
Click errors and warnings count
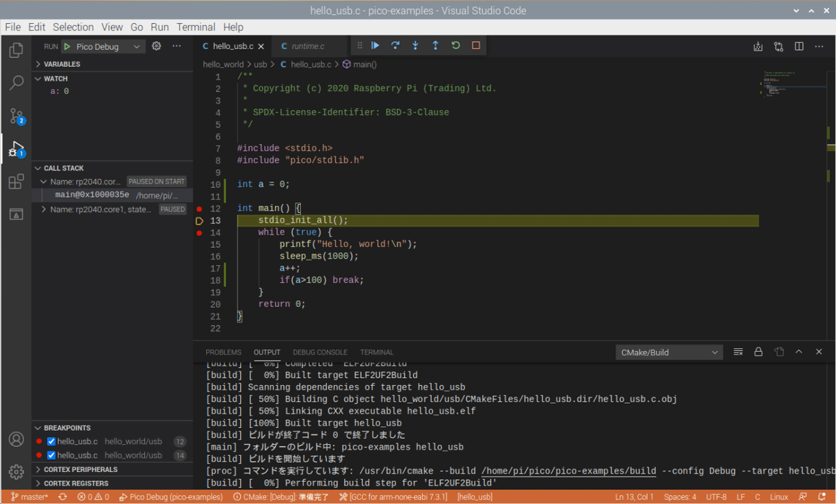click(93, 497)
